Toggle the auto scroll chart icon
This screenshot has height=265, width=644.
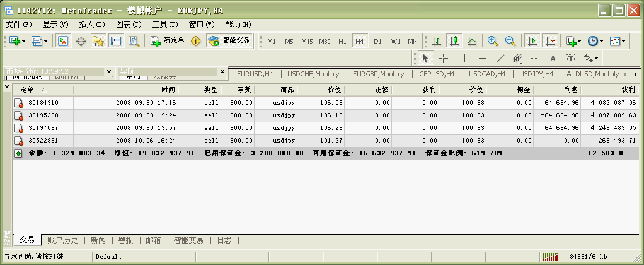click(532, 41)
